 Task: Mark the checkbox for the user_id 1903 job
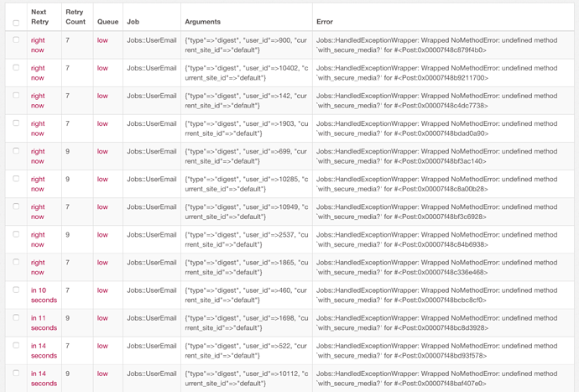[16, 123]
